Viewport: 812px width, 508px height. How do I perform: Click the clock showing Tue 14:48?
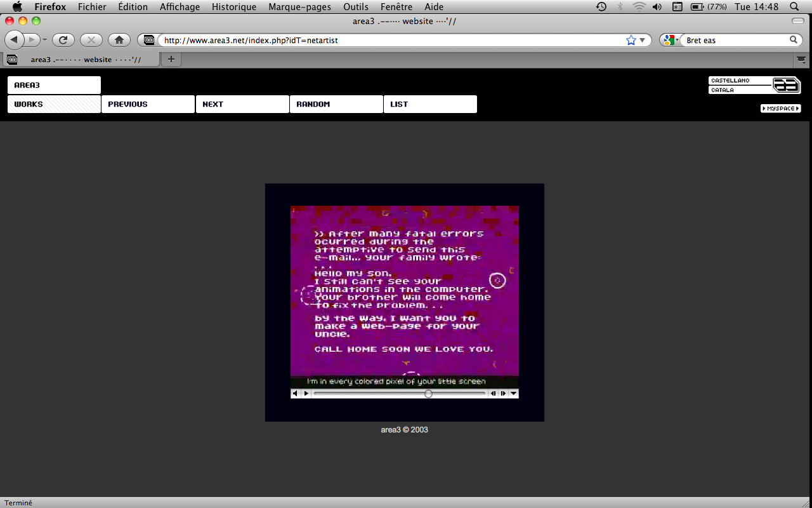click(756, 7)
